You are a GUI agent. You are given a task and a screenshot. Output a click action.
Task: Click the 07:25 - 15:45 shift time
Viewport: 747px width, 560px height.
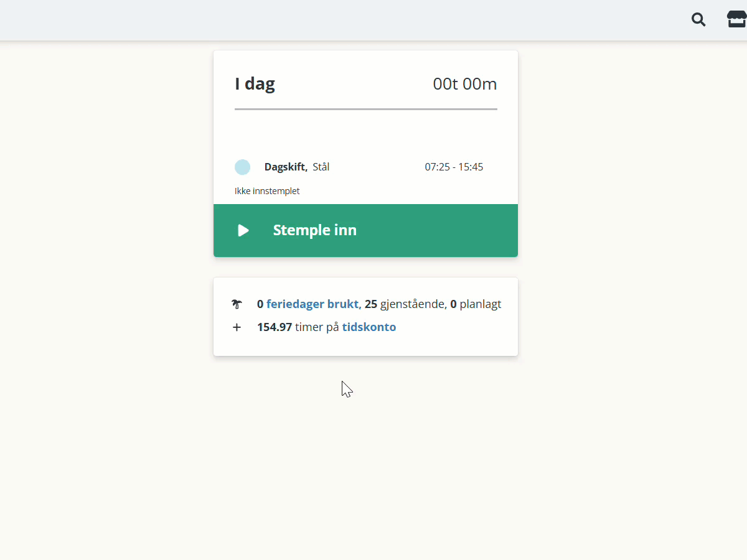click(454, 167)
